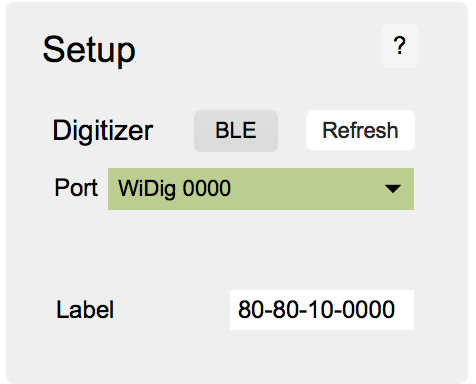Click the 80-80 prefix in Label box
The width and height of the screenshot is (476, 384).
(x=271, y=310)
